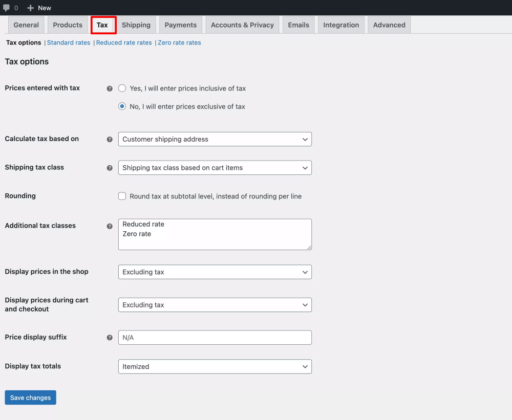Open the Tax settings tab
The image size is (512, 420).
tap(102, 25)
